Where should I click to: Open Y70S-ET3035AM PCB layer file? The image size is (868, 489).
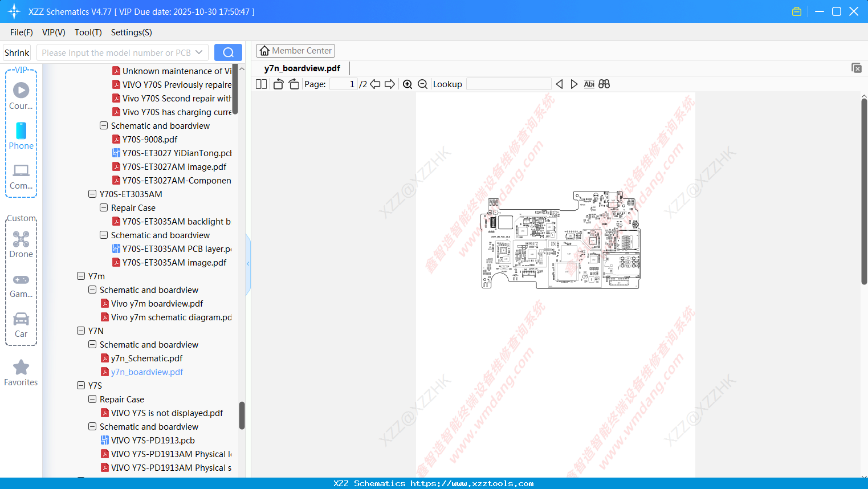click(x=177, y=248)
